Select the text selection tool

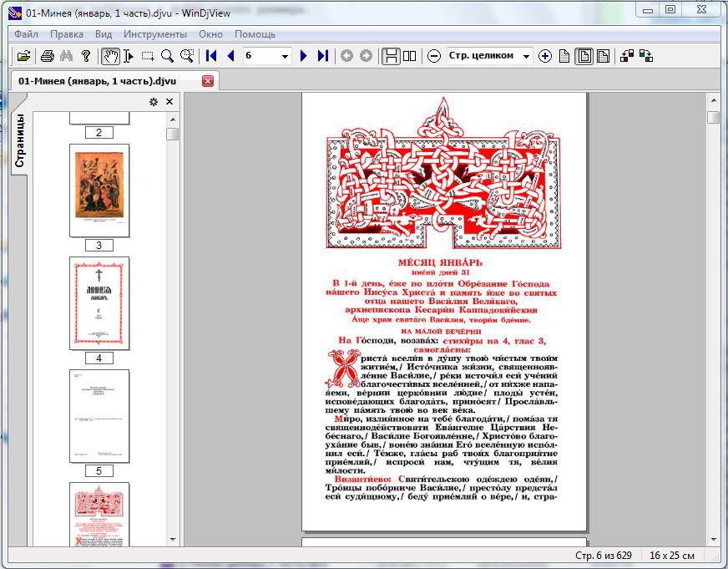(129, 56)
